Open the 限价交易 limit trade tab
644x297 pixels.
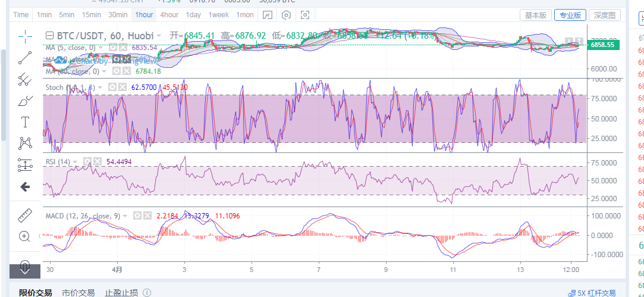35,293
